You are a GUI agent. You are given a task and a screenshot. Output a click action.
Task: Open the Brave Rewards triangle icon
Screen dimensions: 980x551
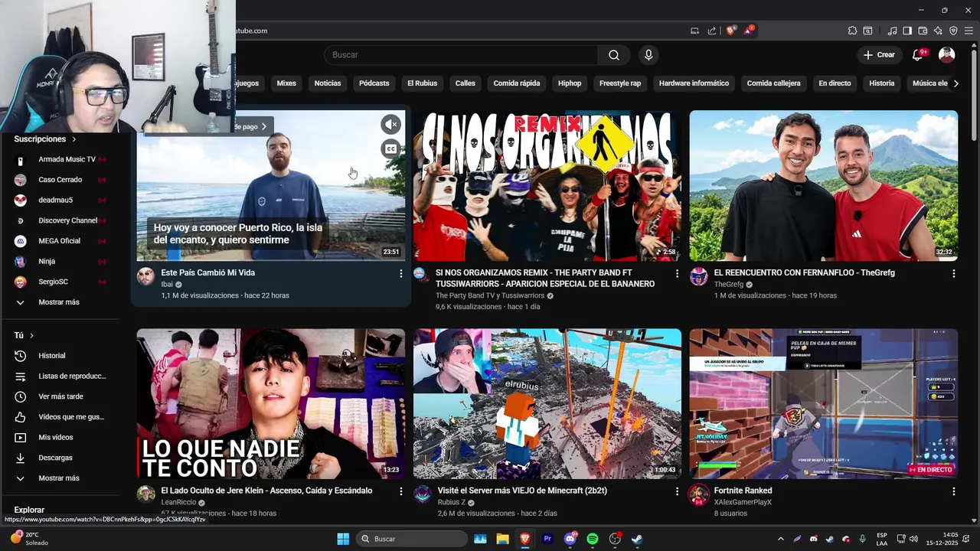click(749, 31)
